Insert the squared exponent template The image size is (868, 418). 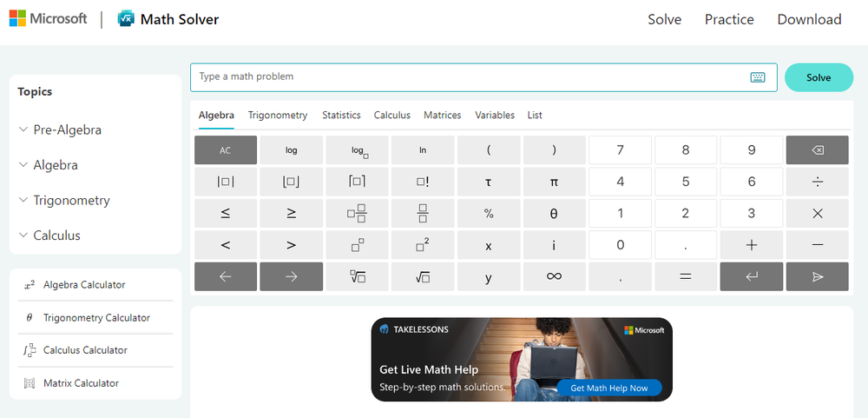[x=423, y=245]
